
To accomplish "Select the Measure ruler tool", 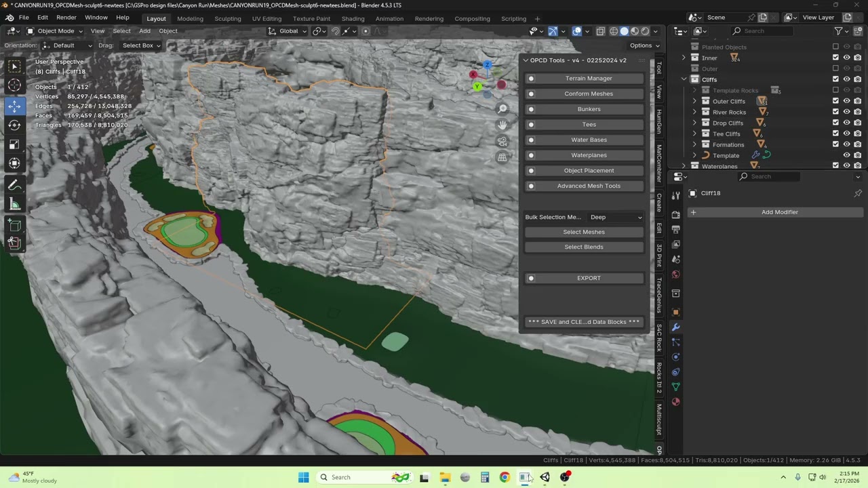I will pyautogui.click(x=14, y=204).
